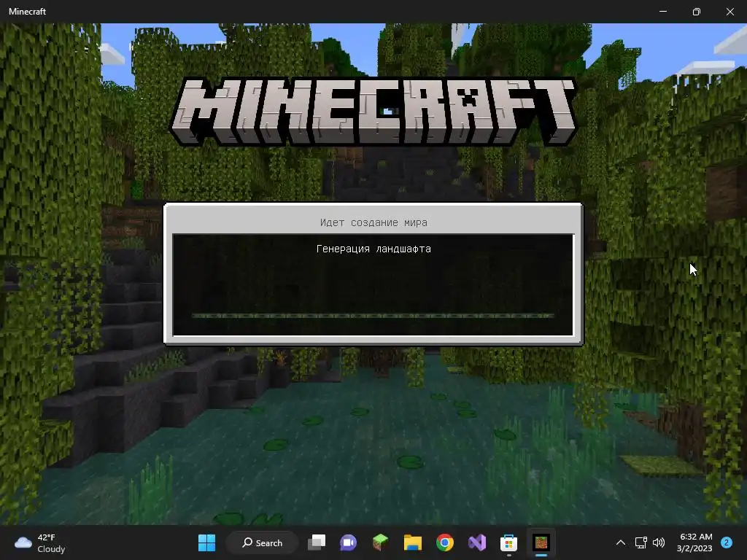
Task: Open Visual Studio from the taskbar
Action: [477, 542]
